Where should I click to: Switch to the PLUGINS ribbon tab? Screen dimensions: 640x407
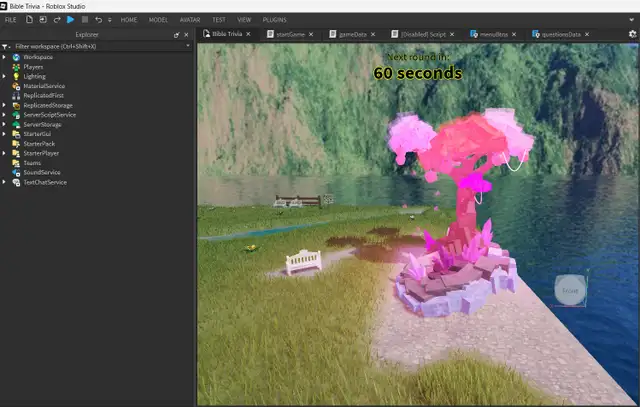tap(274, 20)
